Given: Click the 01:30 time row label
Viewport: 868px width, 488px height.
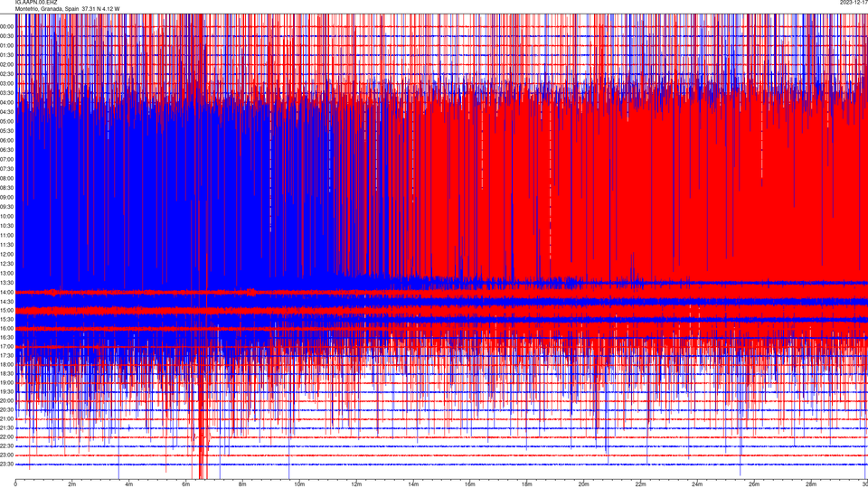Looking at the screenshot, I should (x=6, y=55).
